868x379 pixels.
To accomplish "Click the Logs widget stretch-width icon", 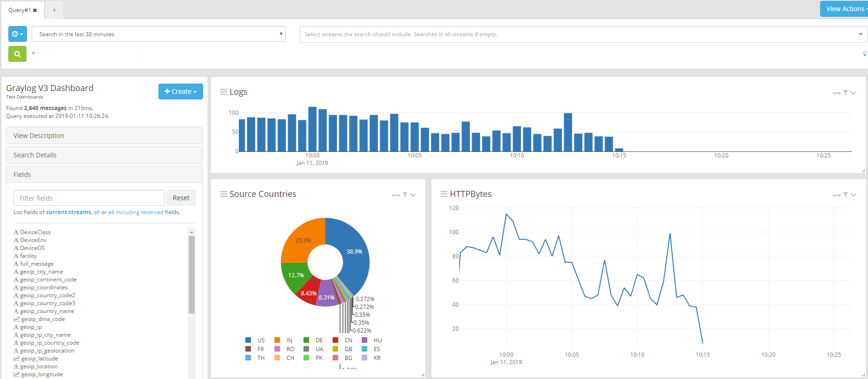I will tap(836, 93).
